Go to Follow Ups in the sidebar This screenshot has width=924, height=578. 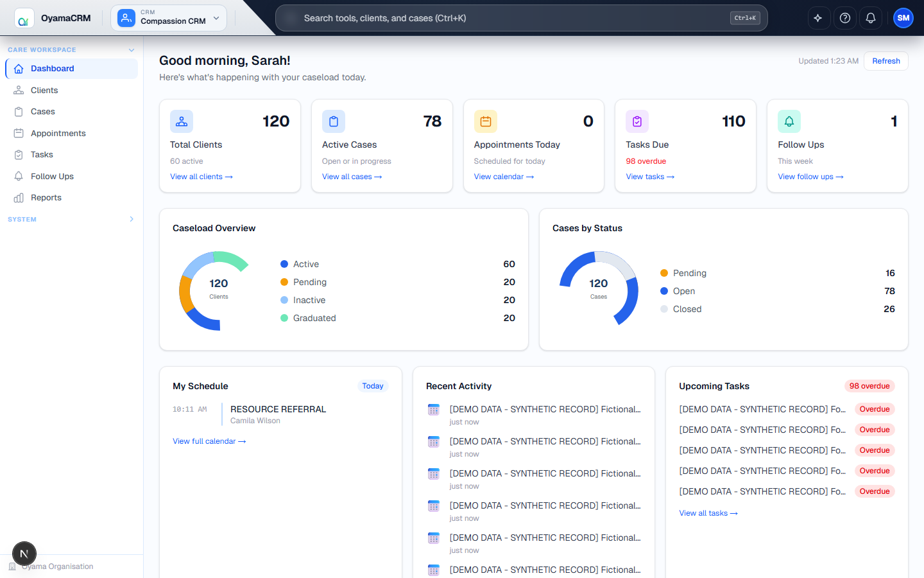point(72,176)
